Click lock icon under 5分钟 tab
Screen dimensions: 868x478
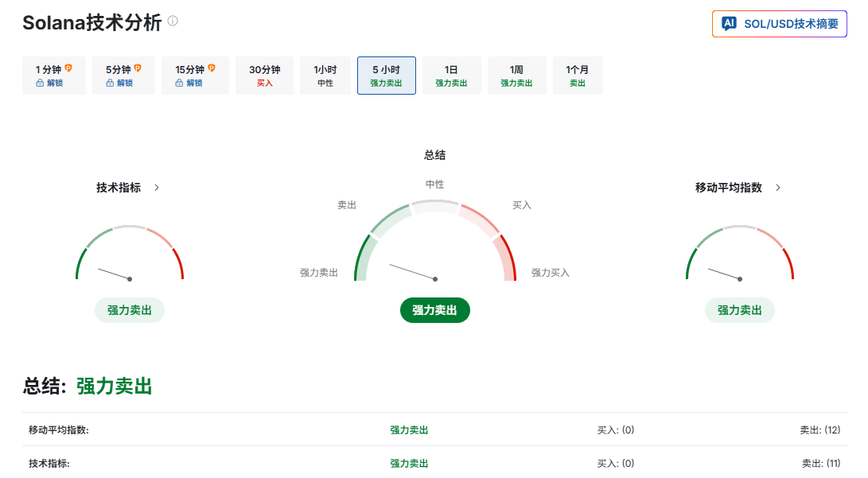point(110,83)
